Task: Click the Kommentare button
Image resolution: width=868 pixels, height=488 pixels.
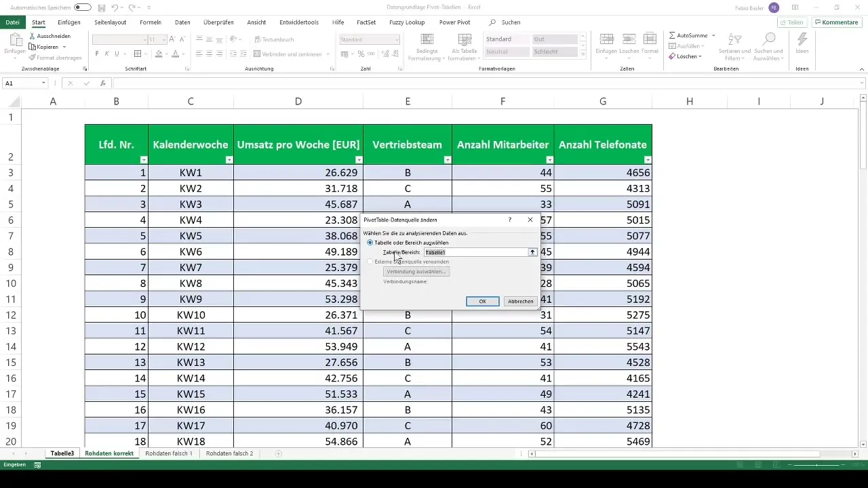Action: pyautogui.click(x=837, y=22)
